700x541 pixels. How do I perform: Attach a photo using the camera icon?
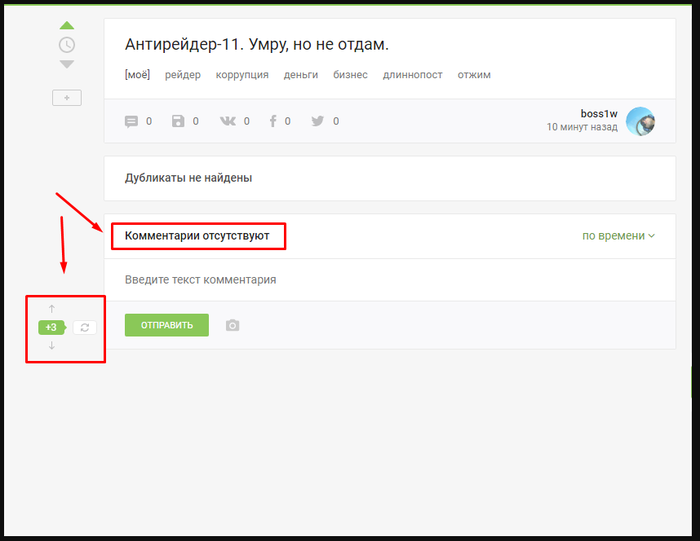click(x=232, y=325)
